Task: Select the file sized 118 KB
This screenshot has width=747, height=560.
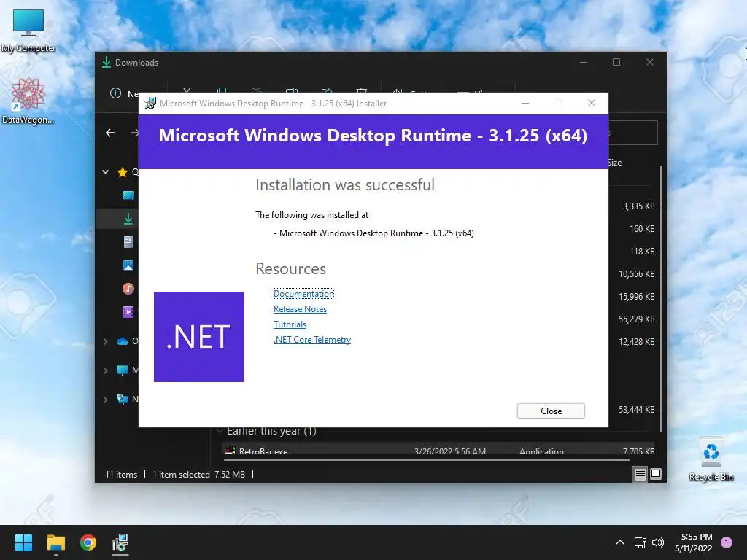Action: point(642,251)
